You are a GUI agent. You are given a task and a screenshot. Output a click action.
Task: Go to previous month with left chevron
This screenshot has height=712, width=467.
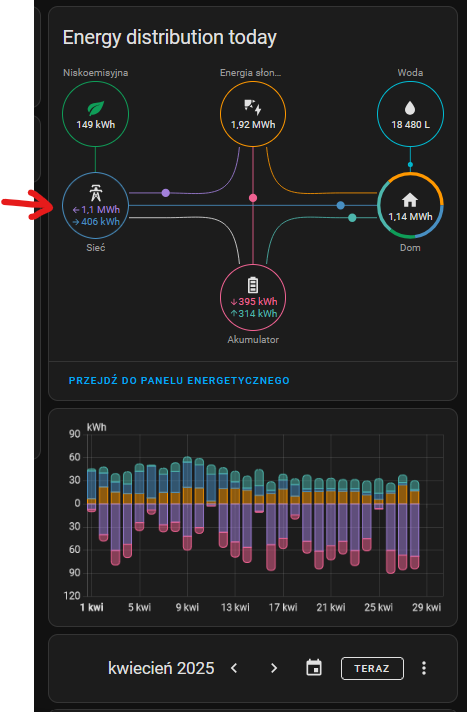click(234, 668)
